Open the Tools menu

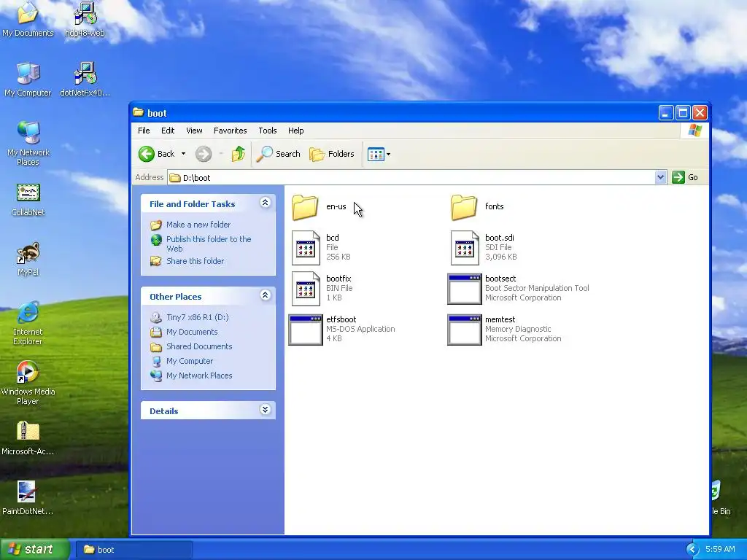point(267,131)
